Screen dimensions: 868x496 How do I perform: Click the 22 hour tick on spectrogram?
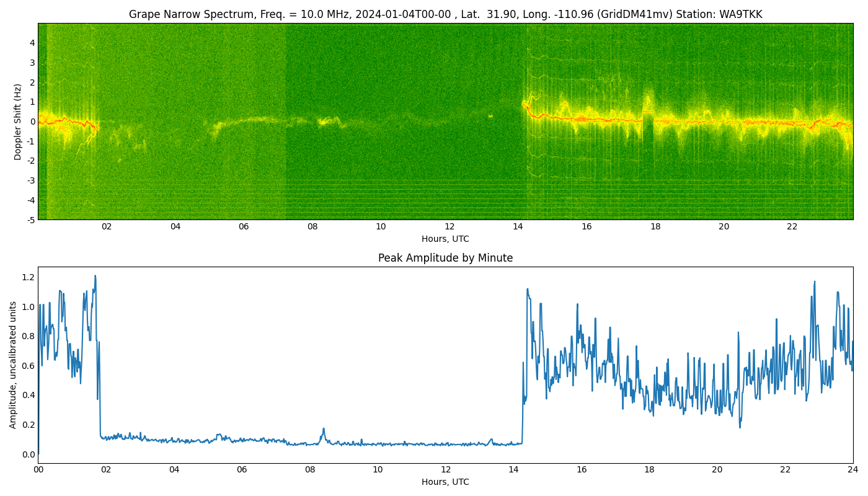pos(792,226)
